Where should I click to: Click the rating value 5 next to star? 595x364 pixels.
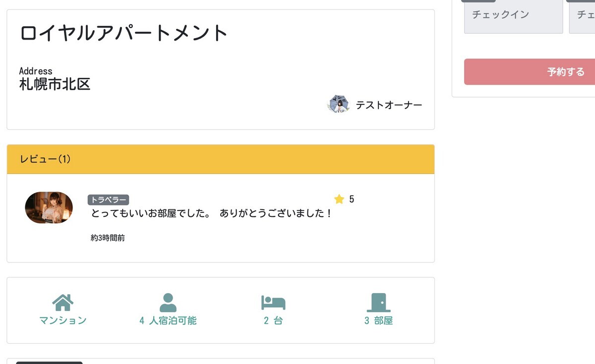pos(352,199)
